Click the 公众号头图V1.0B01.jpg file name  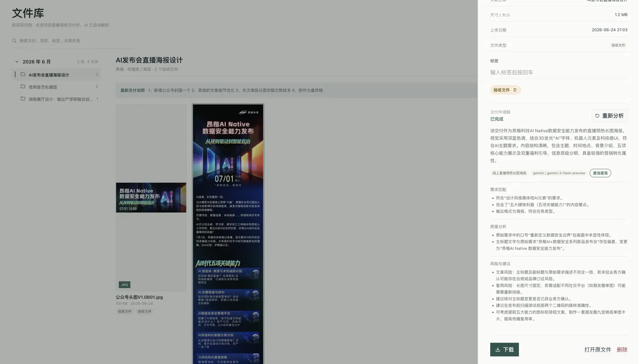[x=139, y=297]
